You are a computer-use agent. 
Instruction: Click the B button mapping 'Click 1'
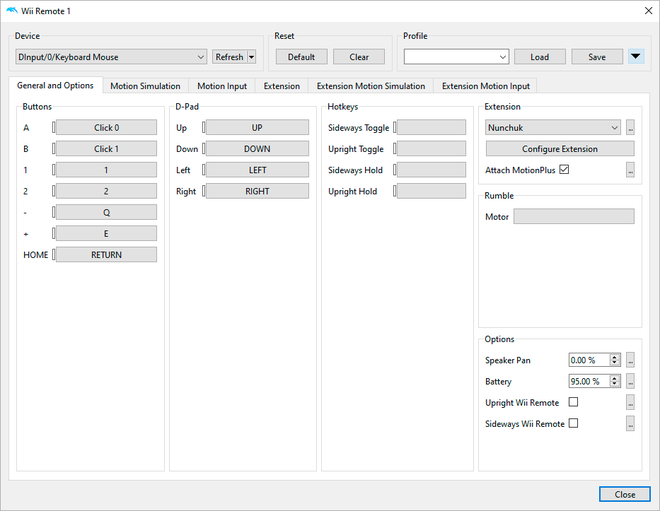coord(106,149)
